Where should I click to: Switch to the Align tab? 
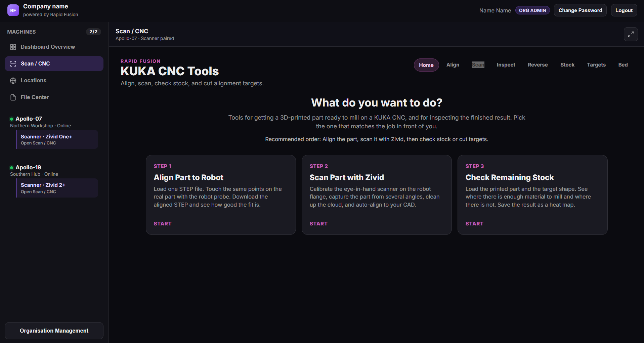click(x=453, y=65)
